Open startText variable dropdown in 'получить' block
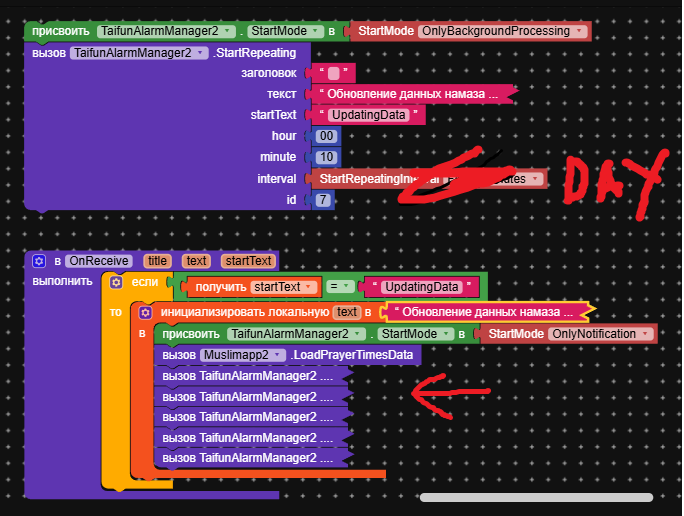The width and height of the screenshot is (684, 516). click(309, 287)
